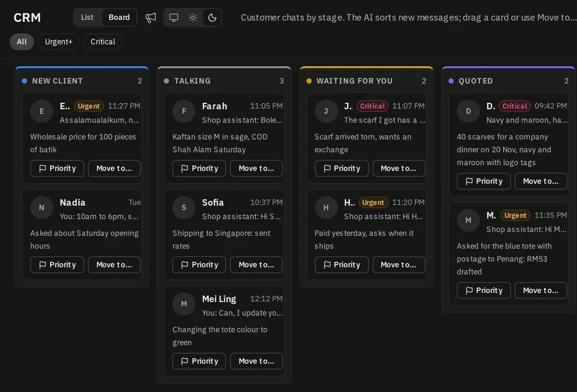
Task: Open Move to on the blue tote card
Action: tap(540, 290)
